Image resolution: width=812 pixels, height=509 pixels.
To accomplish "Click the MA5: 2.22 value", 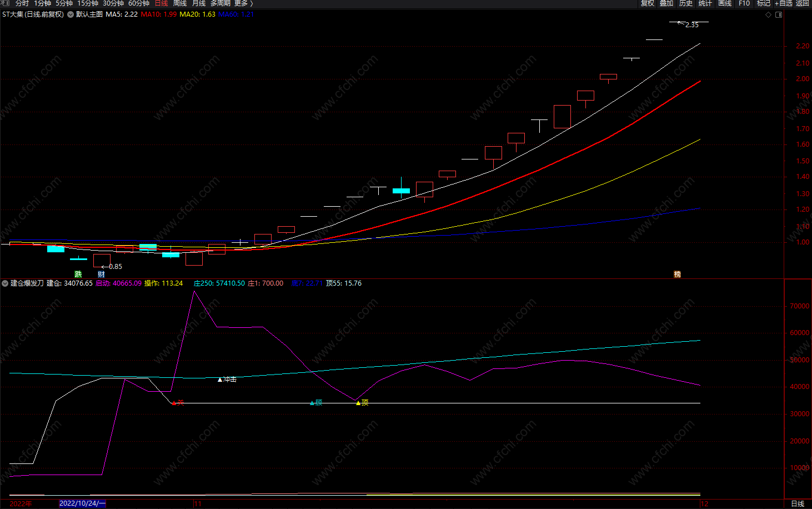I will (x=122, y=14).
